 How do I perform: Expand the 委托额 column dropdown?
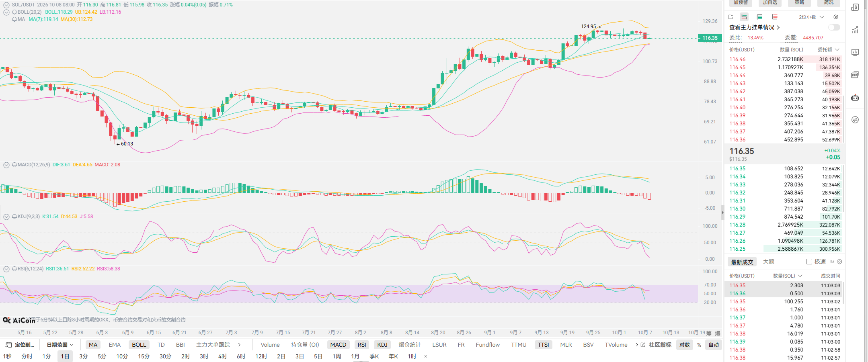pyautogui.click(x=829, y=49)
